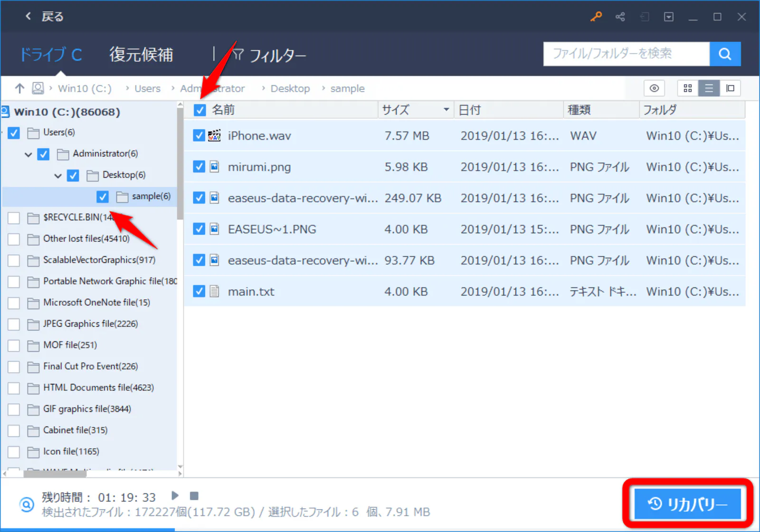760x532 pixels.
Task: Click the orange key activation icon
Action: point(596,17)
